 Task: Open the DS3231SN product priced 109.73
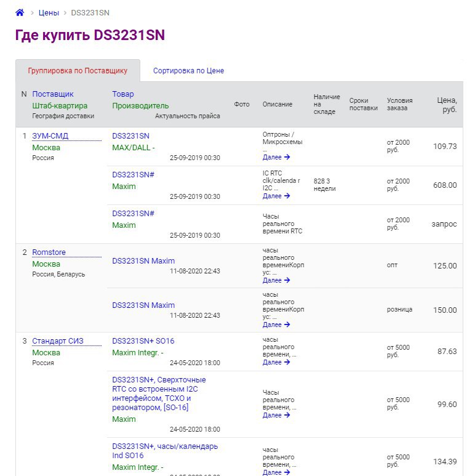tap(130, 135)
